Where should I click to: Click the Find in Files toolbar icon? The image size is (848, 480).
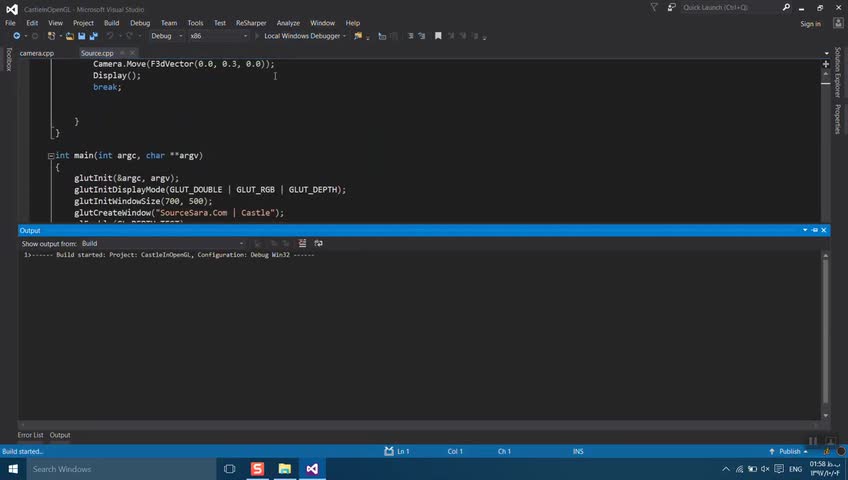click(357, 36)
